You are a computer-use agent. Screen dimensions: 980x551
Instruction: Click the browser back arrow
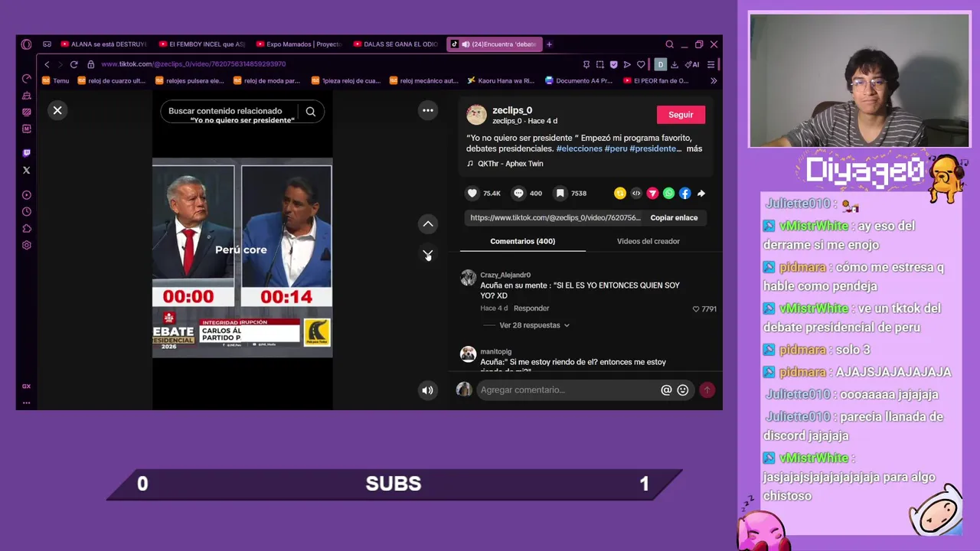[x=47, y=64]
